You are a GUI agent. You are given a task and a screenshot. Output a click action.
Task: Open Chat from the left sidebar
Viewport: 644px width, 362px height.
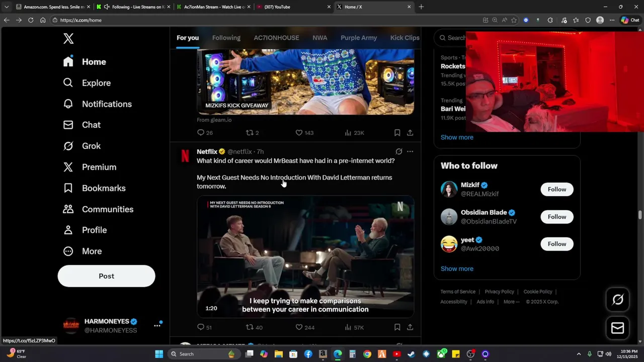pyautogui.click(x=82, y=125)
